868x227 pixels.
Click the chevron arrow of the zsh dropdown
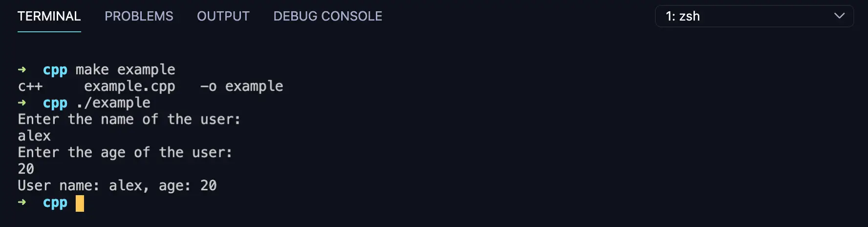tap(839, 16)
